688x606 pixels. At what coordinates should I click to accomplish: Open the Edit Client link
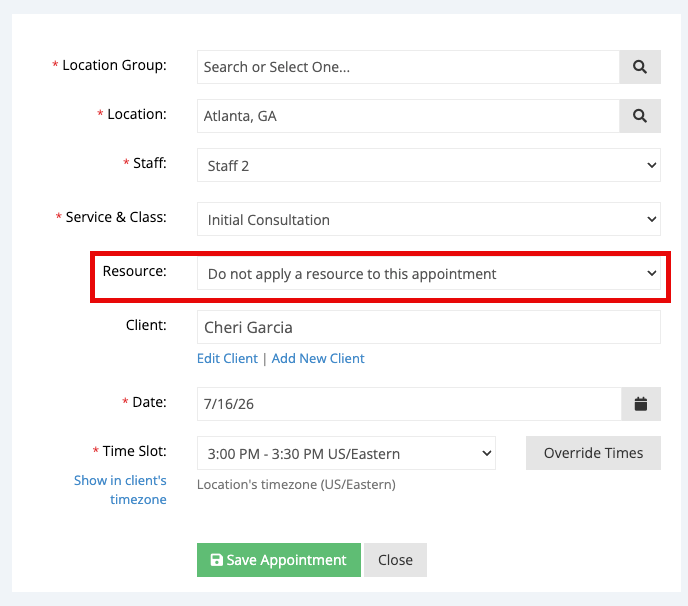pos(227,359)
